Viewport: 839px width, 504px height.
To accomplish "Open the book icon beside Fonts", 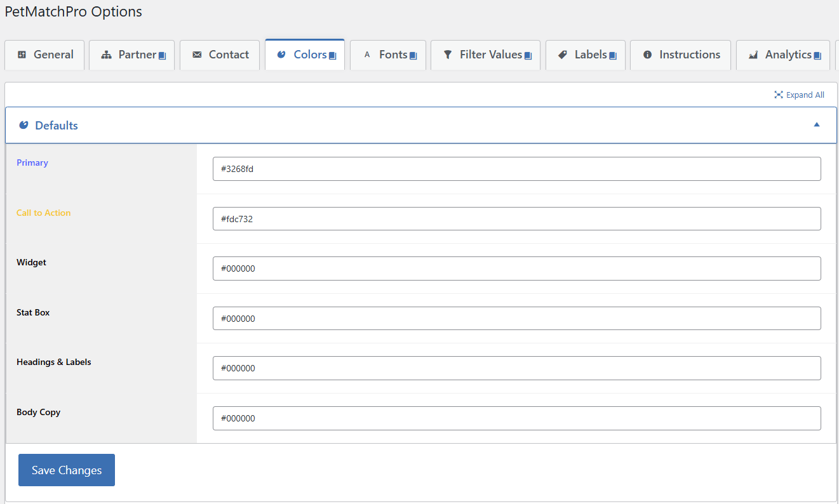I will click(413, 56).
